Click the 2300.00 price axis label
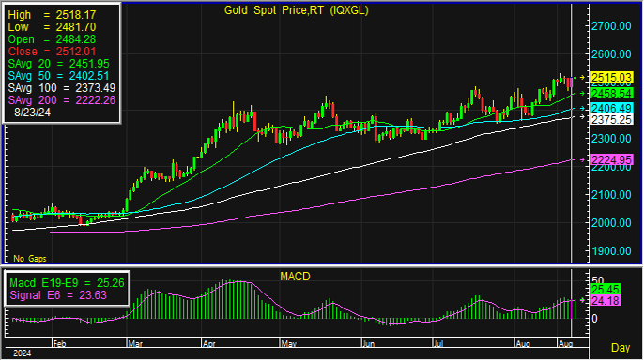The height and width of the screenshot is (361, 644). coord(611,139)
